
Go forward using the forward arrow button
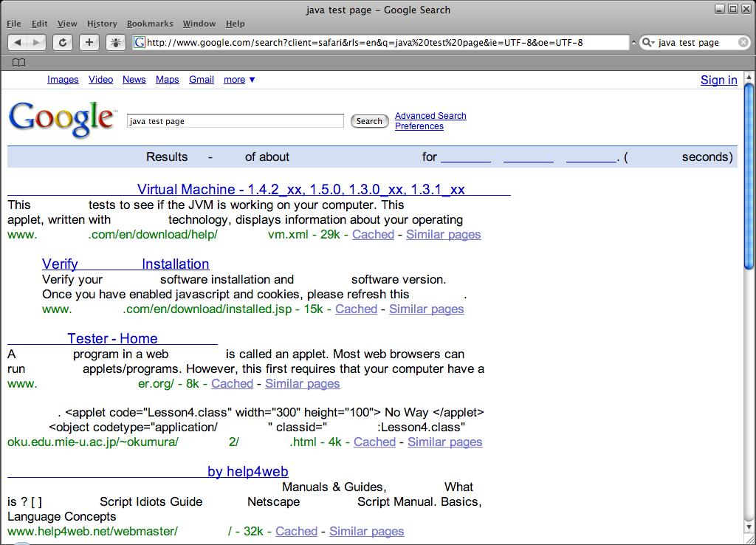coord(37,42)
